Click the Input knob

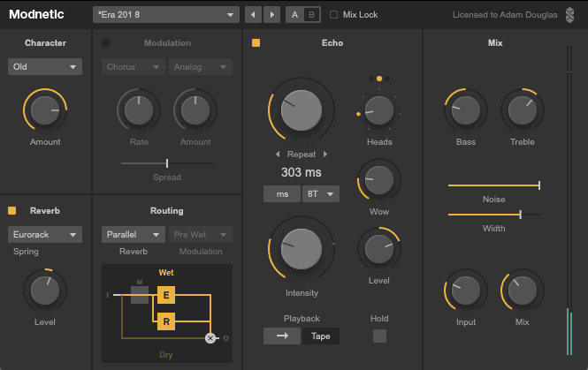point(466,291)
